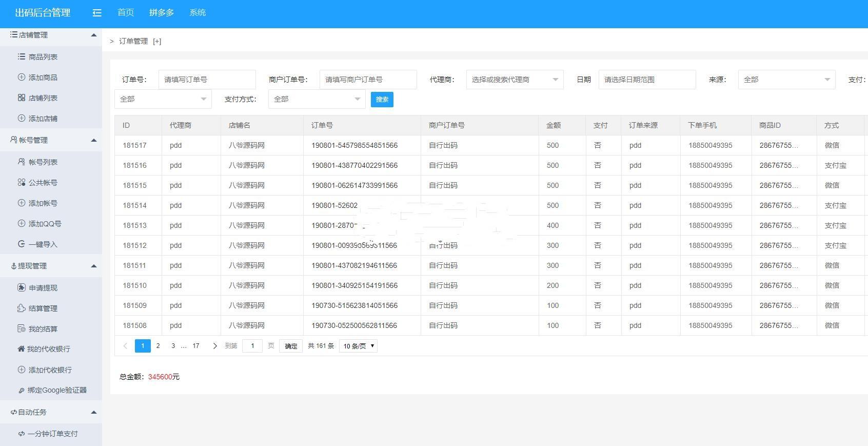
Task: Open 一键导入 in the sidebar
Action: coord(43,244)
